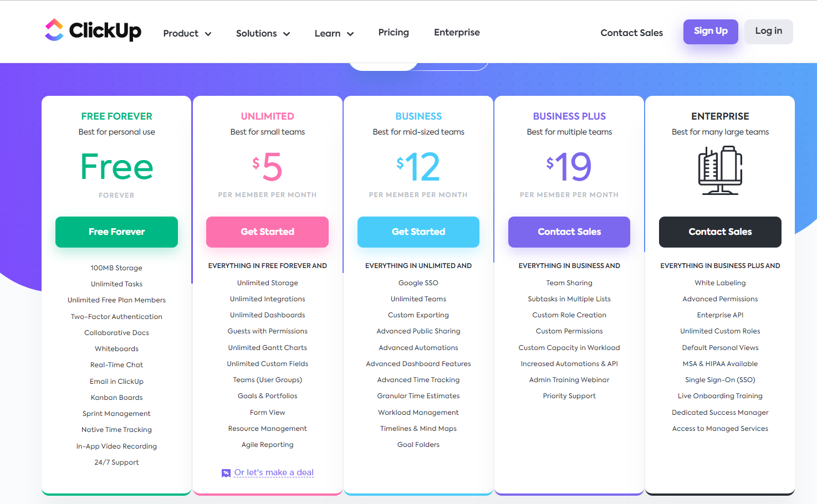Click 'Custom Role Creation' feature

pyautogui.click(x=569, y=315)
